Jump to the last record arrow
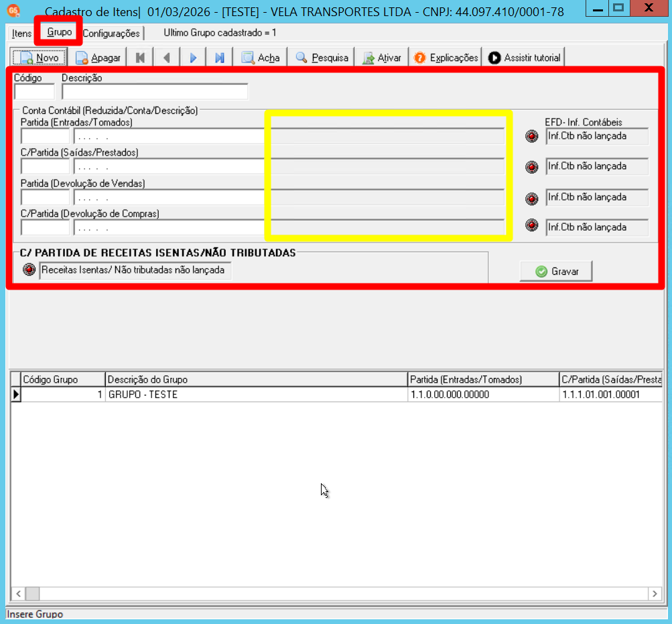Viewport: 672px width, 624px height. [220, 58]
